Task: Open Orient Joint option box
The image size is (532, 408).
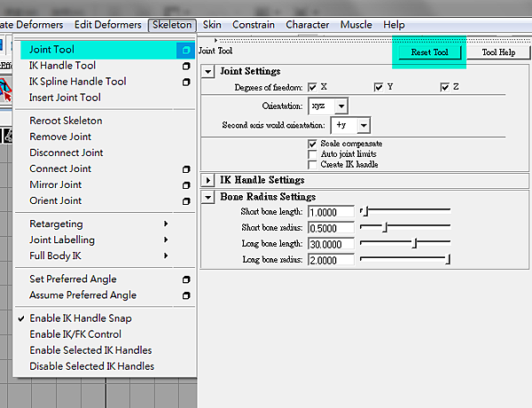Action: tap(186, 201)
